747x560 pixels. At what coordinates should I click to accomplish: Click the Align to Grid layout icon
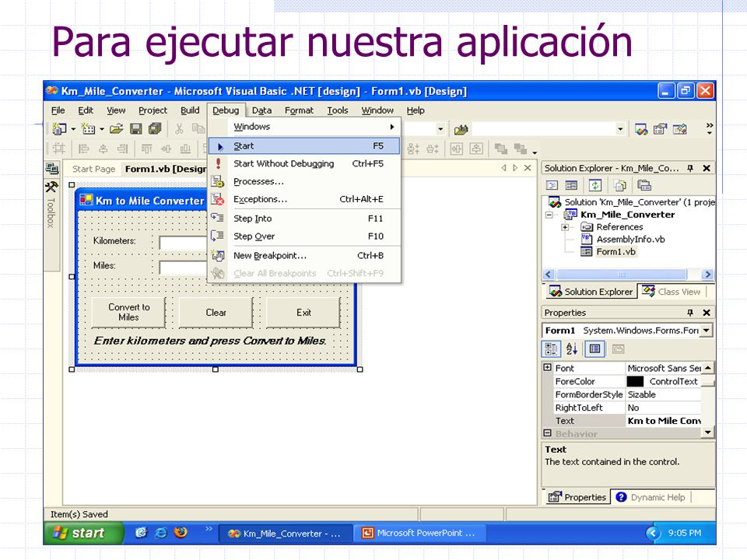(x=58, y=149)
